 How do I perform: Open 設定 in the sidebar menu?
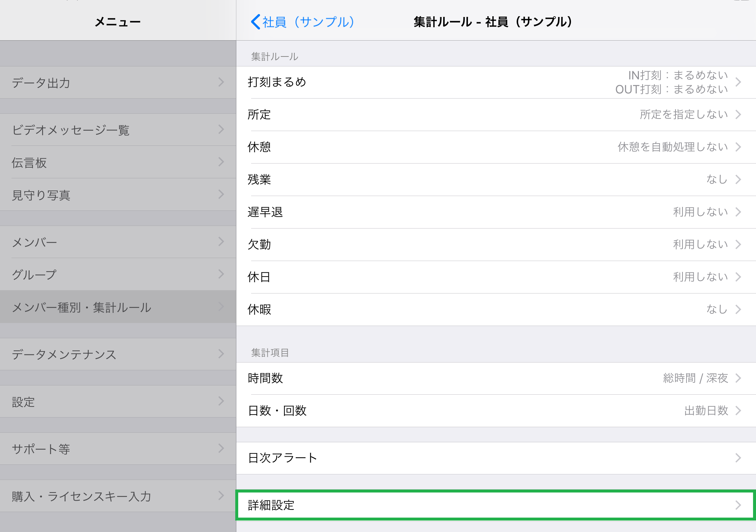coord(118,401)
